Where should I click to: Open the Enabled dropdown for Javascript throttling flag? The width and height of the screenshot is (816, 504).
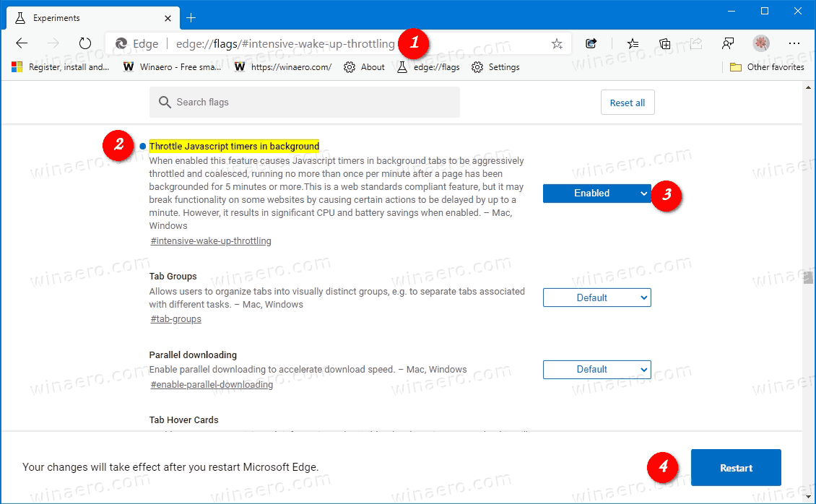[x=596, y=193]
